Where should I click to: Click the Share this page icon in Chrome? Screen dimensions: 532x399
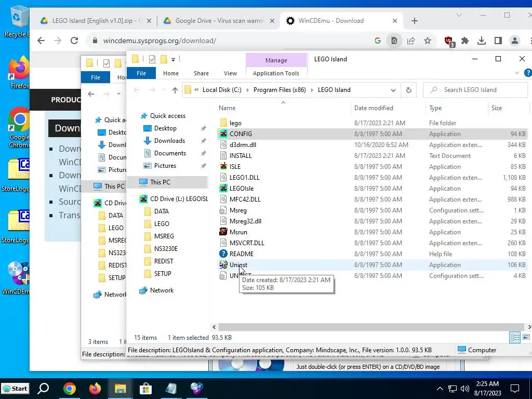[x=411, y=41]
